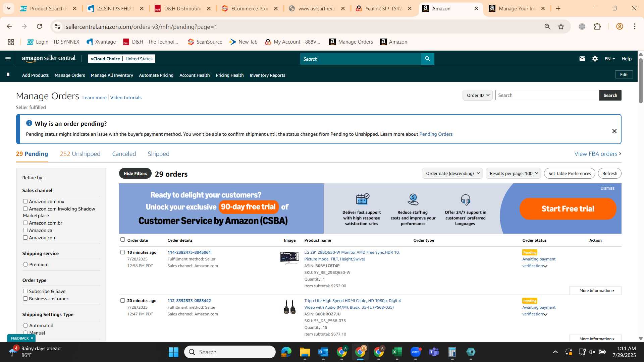Viewport: 644px width, 362px height.
Task: Open the Account Health menu item
Action: coord(195,75)
